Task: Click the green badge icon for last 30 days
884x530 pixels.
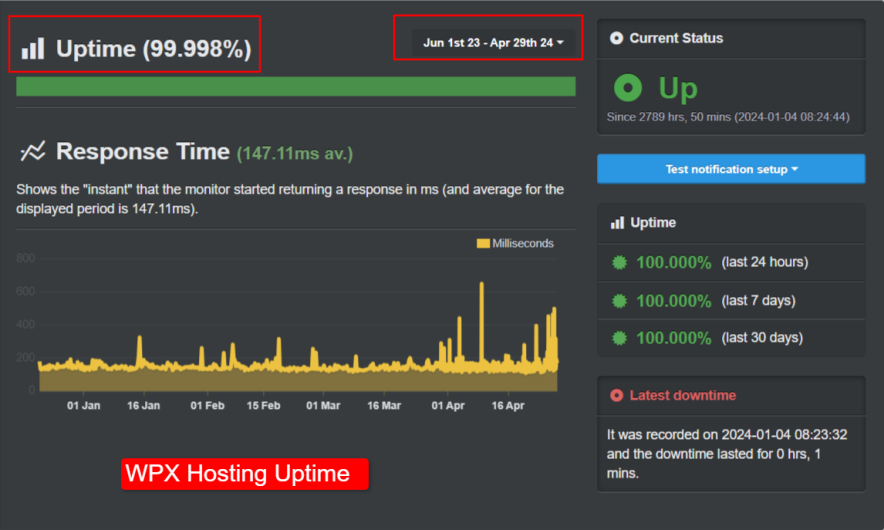Action: click(x=619, y=338)
